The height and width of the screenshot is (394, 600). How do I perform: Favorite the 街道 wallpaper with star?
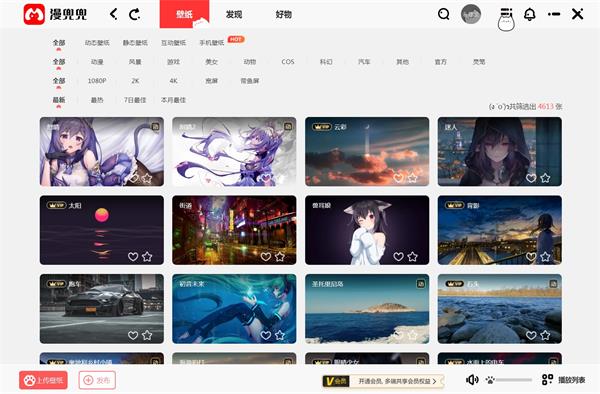280,257
